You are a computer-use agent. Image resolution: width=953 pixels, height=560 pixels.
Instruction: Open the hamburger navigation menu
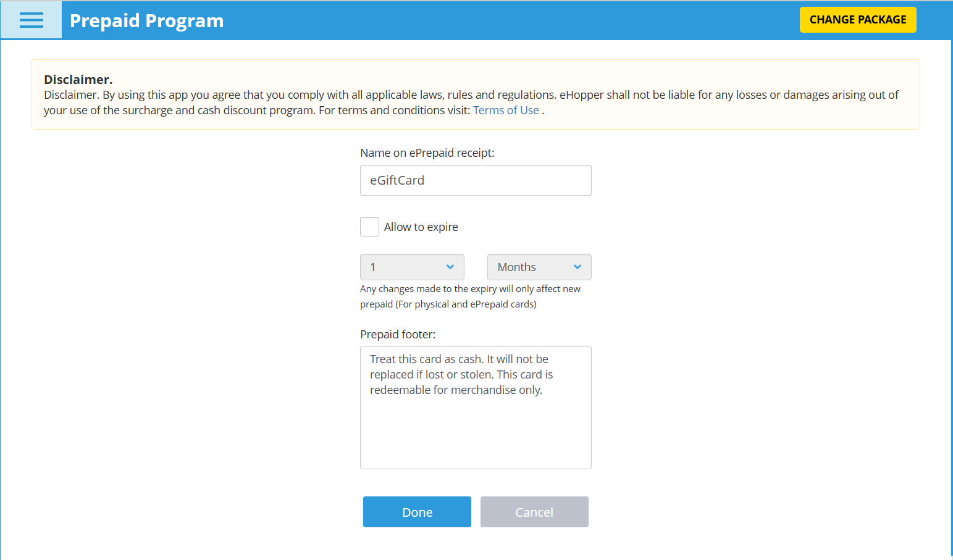point(31,20)
